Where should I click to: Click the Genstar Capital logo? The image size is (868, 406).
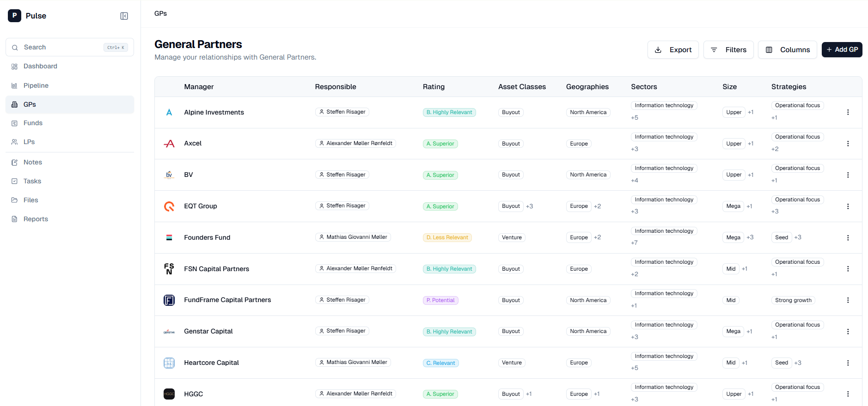(169, 332)
